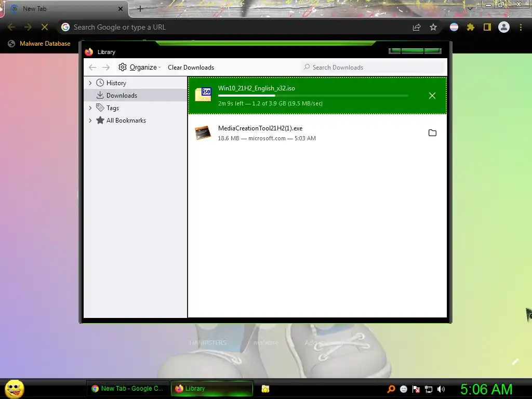This screenshot has height=399, width=532.
Task: Toggle Chrome side panel icon
Action: click(x=487, y=27)
